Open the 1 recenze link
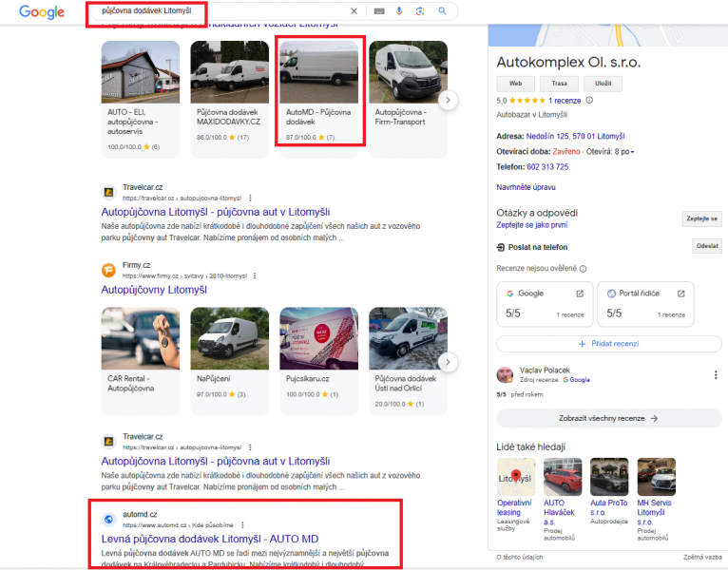 (565, 101)
